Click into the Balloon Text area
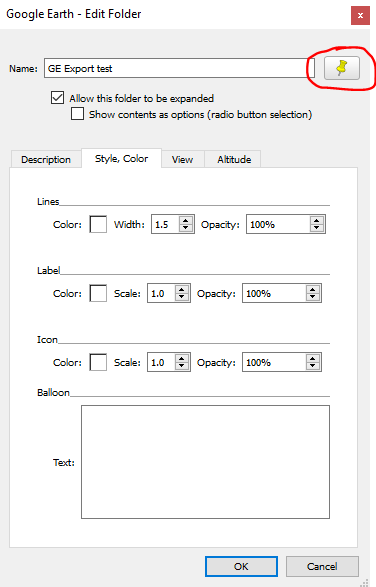This screenshot has width=376, height=587. tap(205, 462)
